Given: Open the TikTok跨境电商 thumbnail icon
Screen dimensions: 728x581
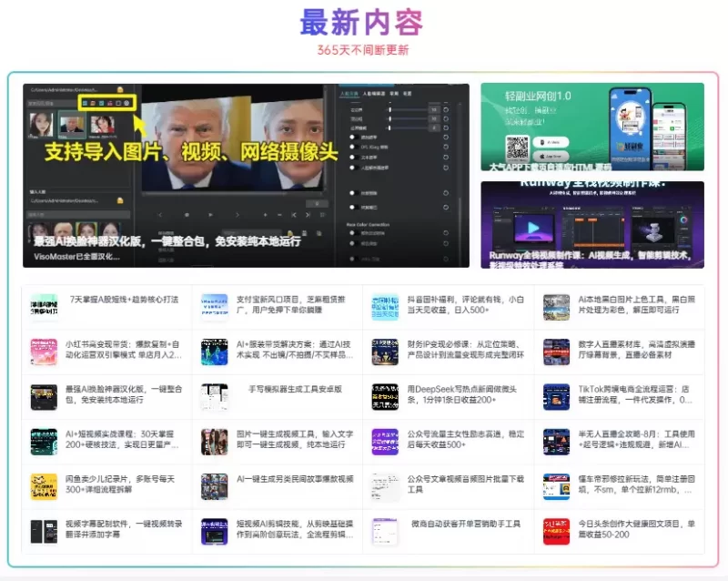Looking at the screenshot, I should point(556,396).
